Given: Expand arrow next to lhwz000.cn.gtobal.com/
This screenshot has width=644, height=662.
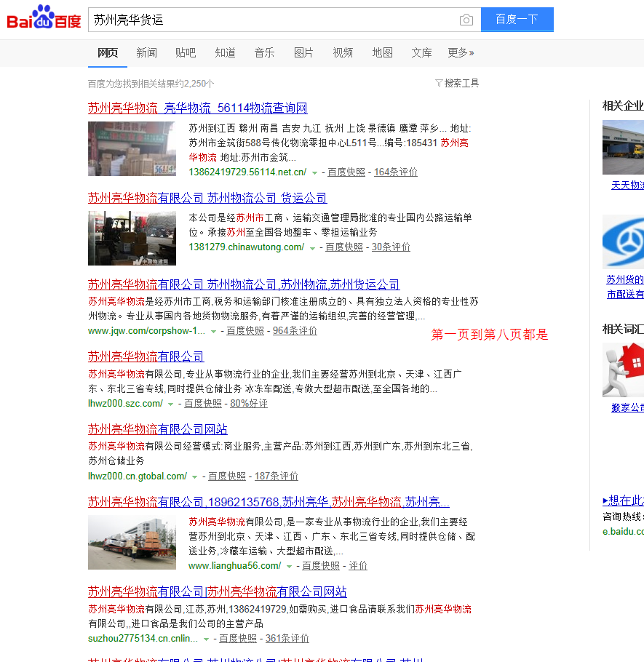Looking at the screenshot, I should tap(194, 476).
